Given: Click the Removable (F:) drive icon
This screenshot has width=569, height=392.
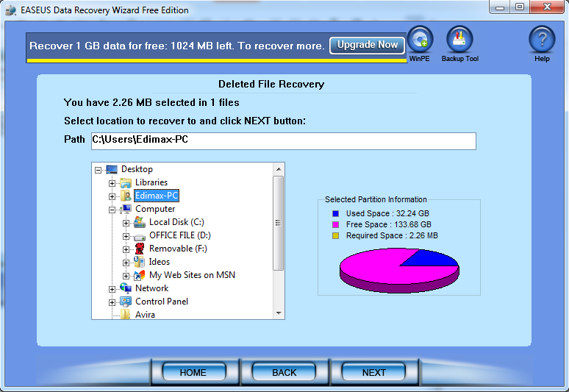Looking at the screenshot, I should [140, 249].
